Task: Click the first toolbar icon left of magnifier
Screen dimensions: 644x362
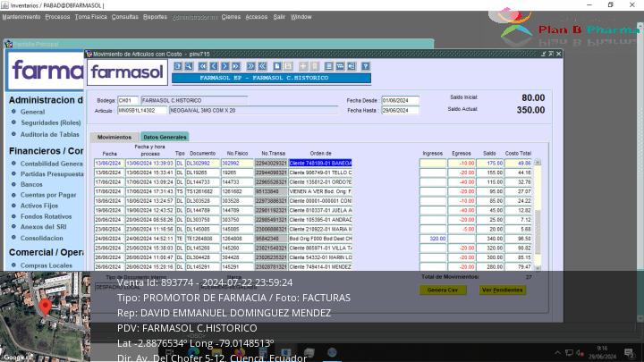Action: tap(178, 66)
